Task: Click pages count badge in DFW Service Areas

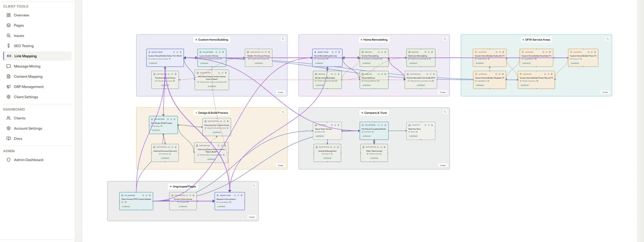Action: tap(605, 92)
